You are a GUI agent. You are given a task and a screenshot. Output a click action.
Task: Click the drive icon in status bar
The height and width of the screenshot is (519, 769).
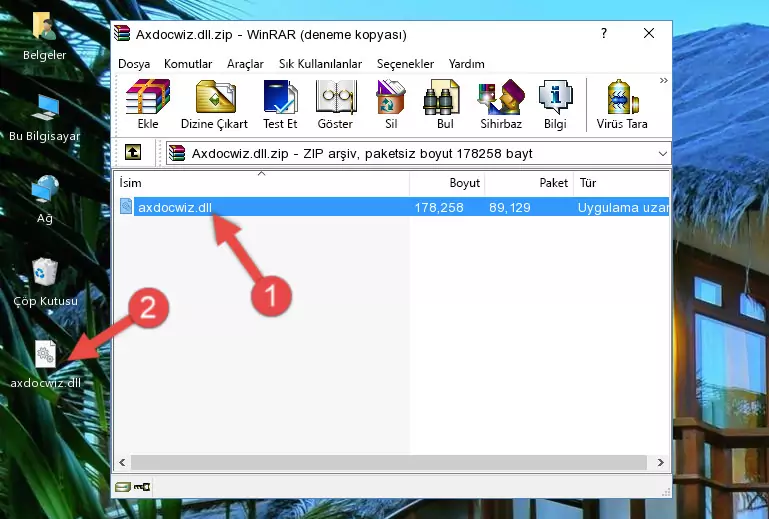click(x=123, y=487)
